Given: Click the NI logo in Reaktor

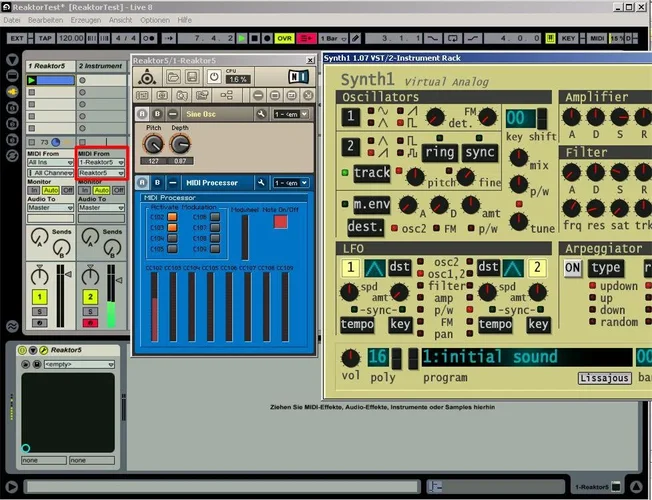Looking at the screenshot, I should (x=299, y=76).
